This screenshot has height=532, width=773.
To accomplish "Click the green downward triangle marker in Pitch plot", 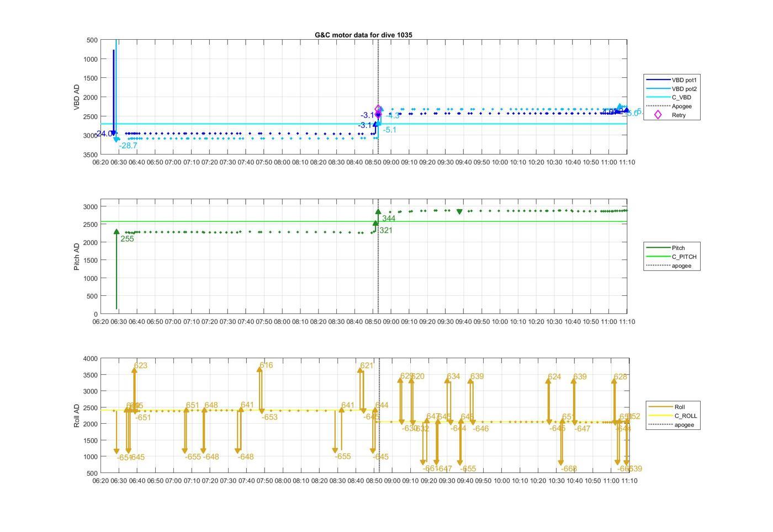I will 459,211.
